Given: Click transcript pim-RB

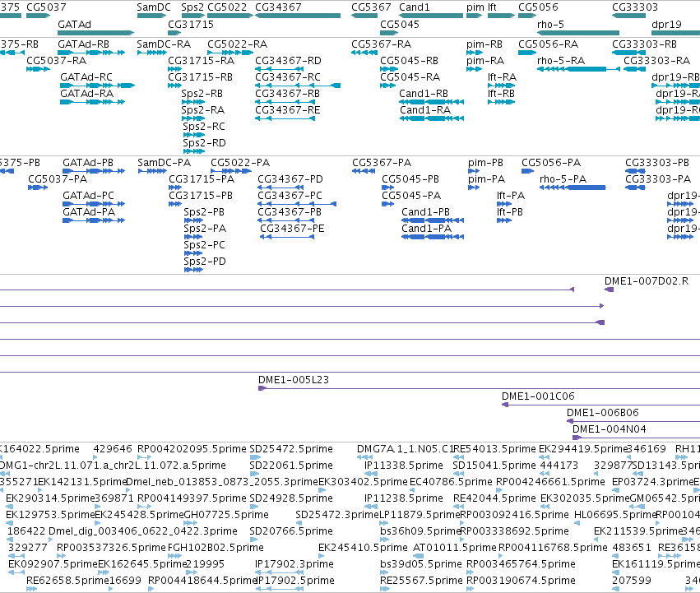Looking at the screenshot, I should 475,53.
